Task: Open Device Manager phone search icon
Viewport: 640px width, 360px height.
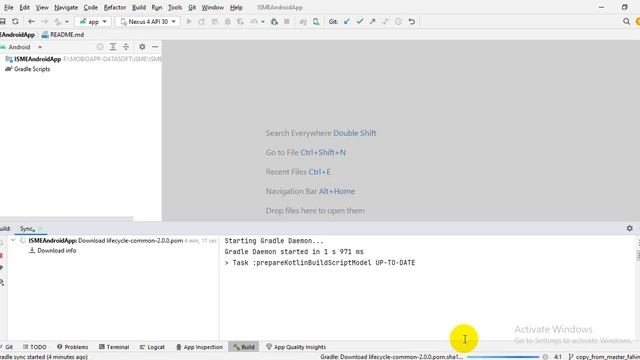Action: pos(316,22)
